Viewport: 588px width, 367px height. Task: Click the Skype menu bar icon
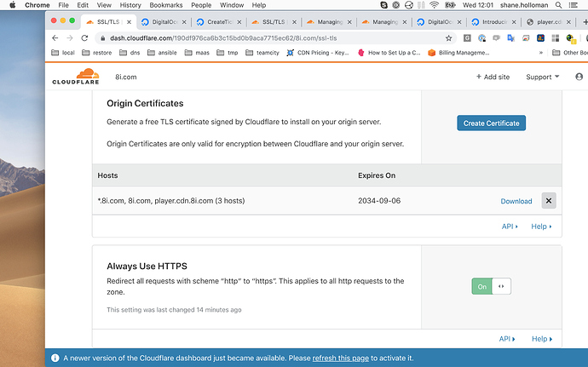coord(383,5)
